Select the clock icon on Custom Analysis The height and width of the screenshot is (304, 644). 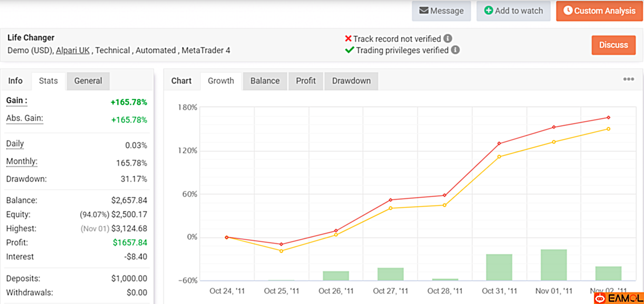click(567, 11)
